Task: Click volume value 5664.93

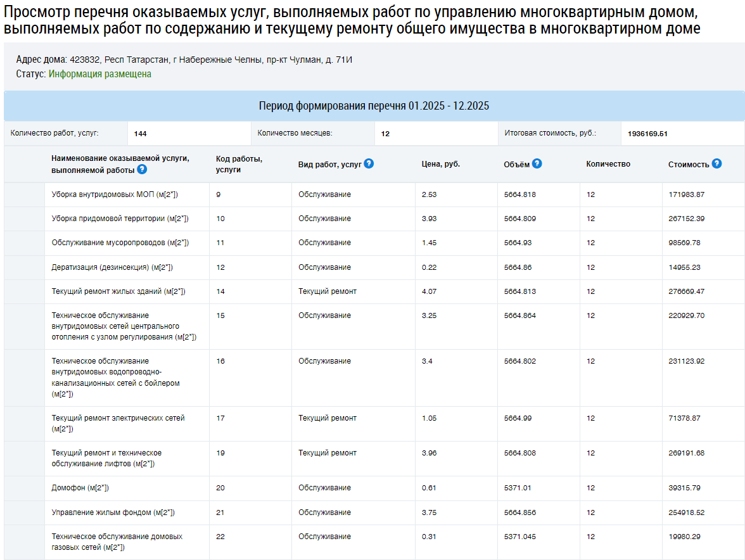Action: 518,243
